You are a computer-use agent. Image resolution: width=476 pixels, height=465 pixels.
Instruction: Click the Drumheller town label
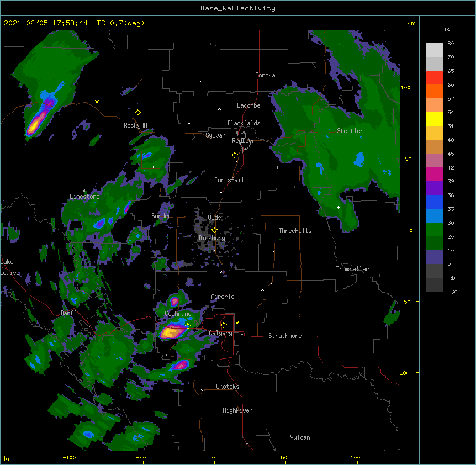352,269
